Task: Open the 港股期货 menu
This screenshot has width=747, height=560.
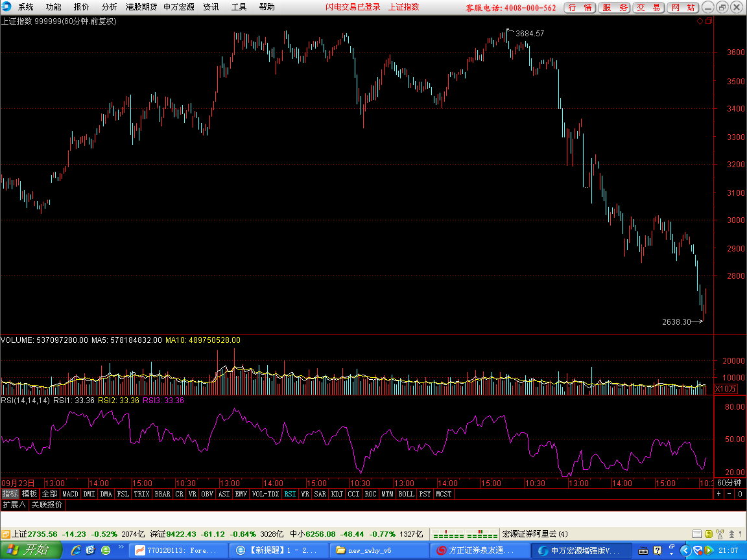Action: pyautogui.click(x=141, y=7)
